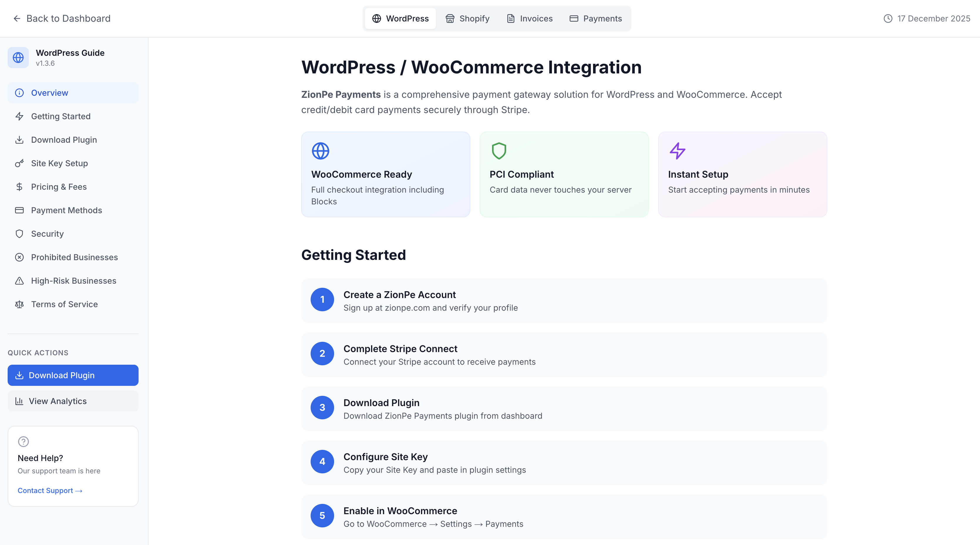Open the Invoices tab
Screen dimensions: 980x545
coord(530,19)
